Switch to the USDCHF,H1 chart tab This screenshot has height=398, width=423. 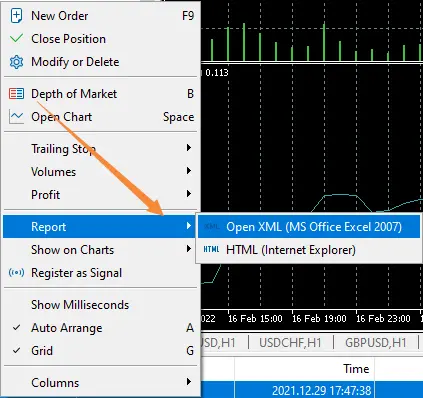point(290,343)
